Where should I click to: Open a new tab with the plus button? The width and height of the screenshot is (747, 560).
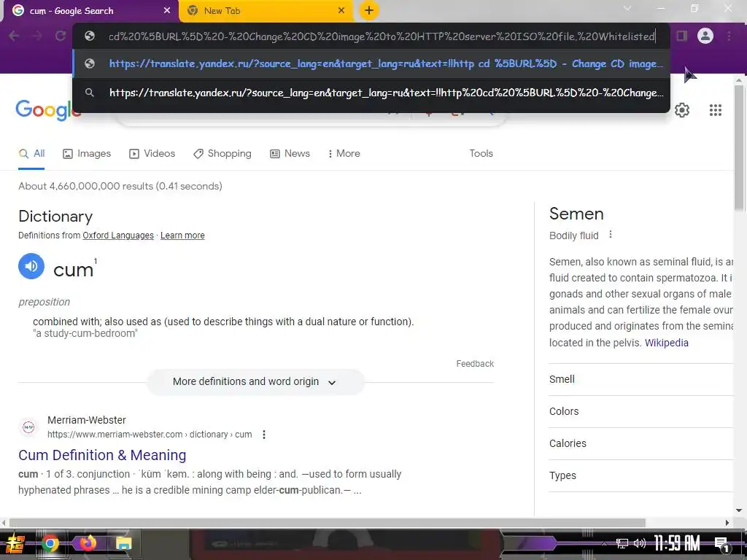(368, 10)
